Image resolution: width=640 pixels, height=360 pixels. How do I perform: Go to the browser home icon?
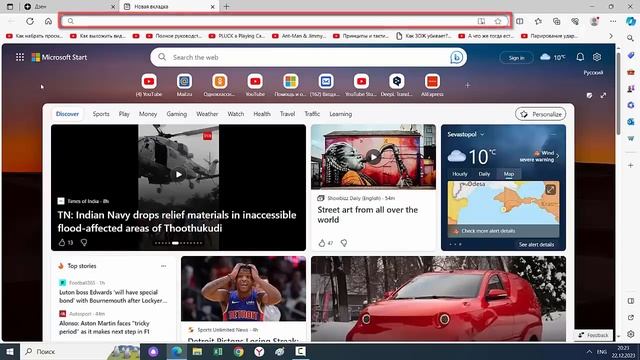click(x=48, y=21)
